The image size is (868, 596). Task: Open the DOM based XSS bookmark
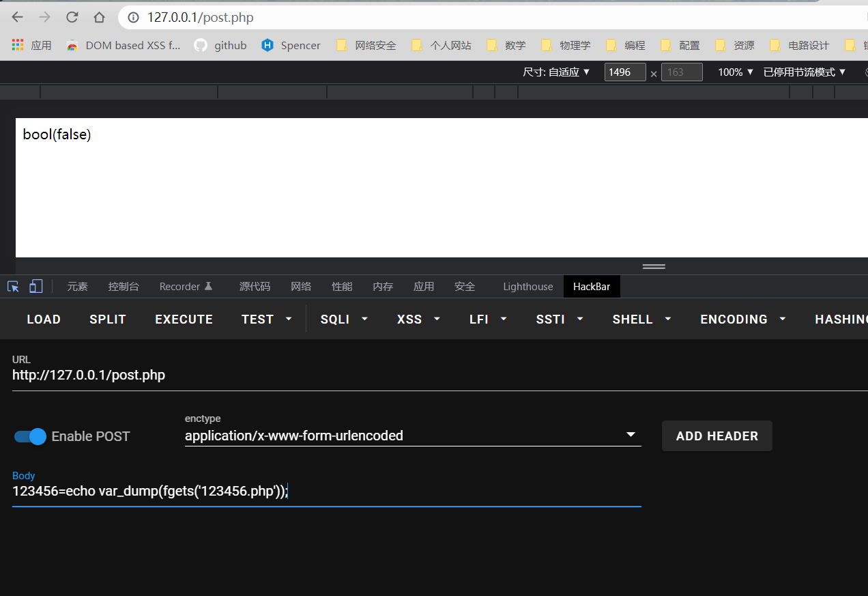(x=123, y=45)
